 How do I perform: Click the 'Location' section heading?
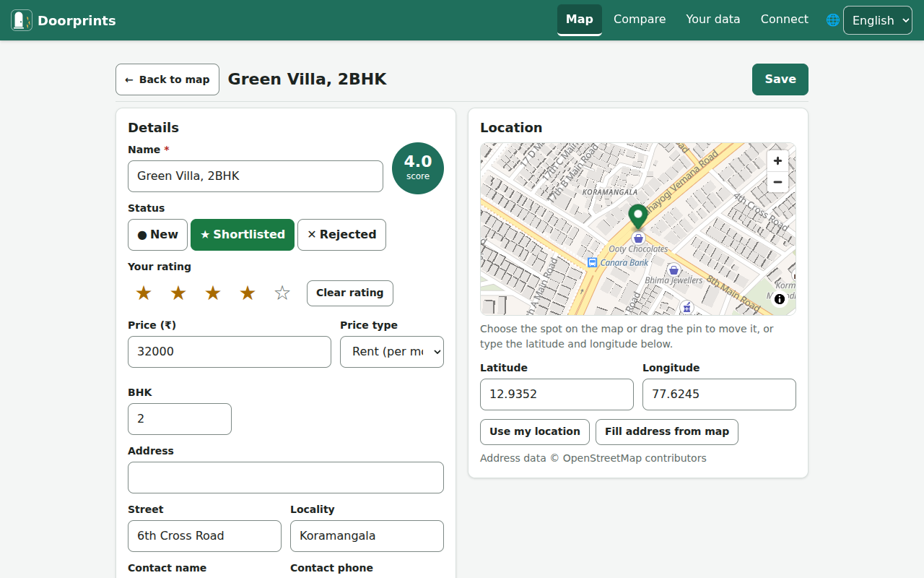pos(511,128)
